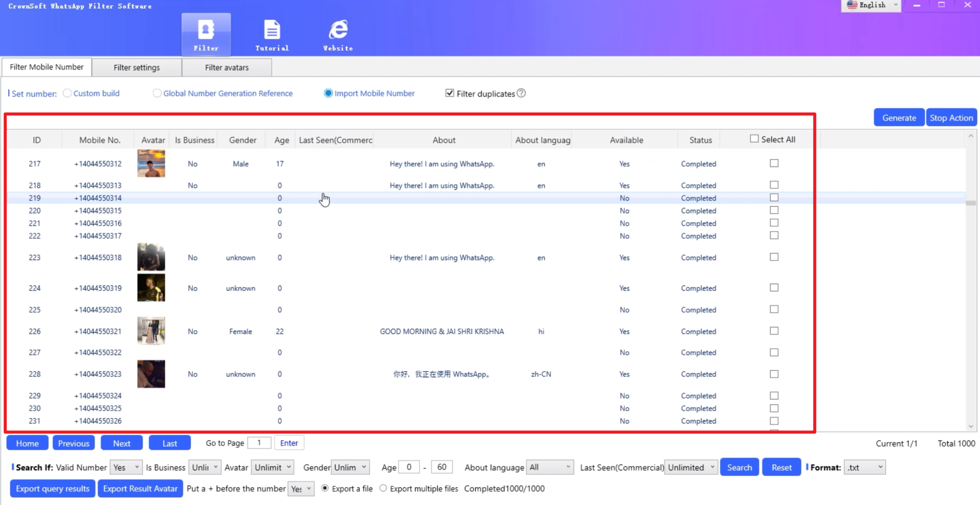This screenshot has width=980, height=505.
Task: Open avatar thumbnail for ID 217
Action: [151, 163]
